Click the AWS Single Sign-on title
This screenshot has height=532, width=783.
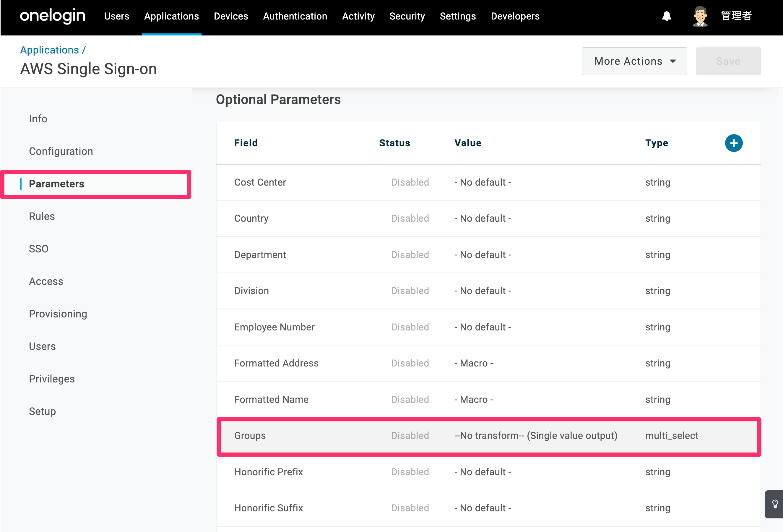pyautogui.click(x=88, y=69)
